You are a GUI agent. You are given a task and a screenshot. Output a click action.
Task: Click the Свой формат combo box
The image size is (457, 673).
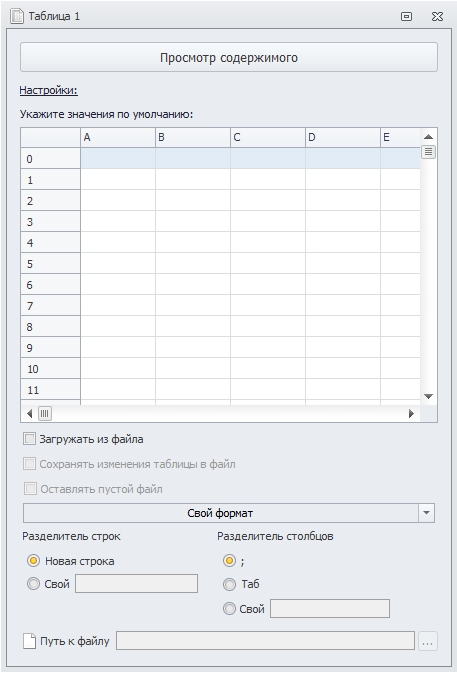point(229,513)
